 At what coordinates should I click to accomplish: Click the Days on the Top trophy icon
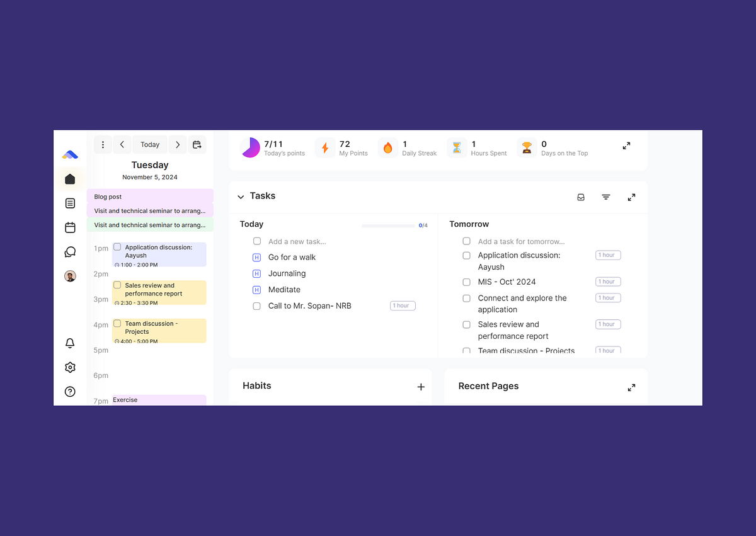coord(527,148)
